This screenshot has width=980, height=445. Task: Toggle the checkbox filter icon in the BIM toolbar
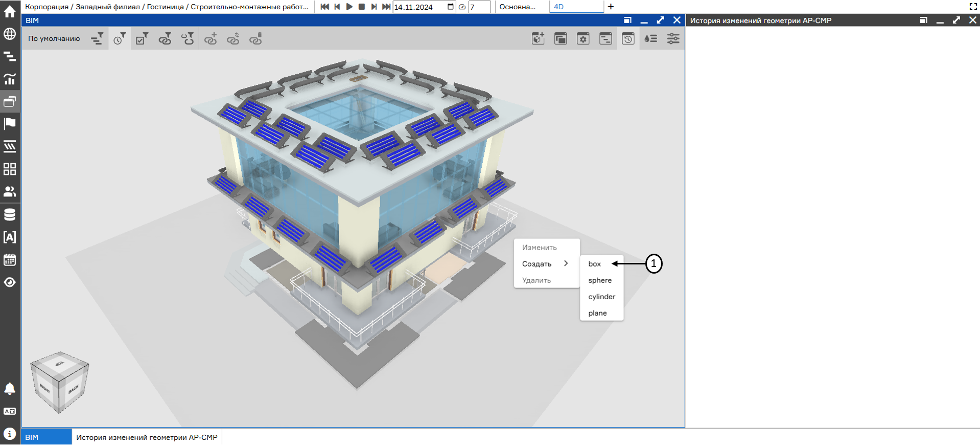pos(142,39)
